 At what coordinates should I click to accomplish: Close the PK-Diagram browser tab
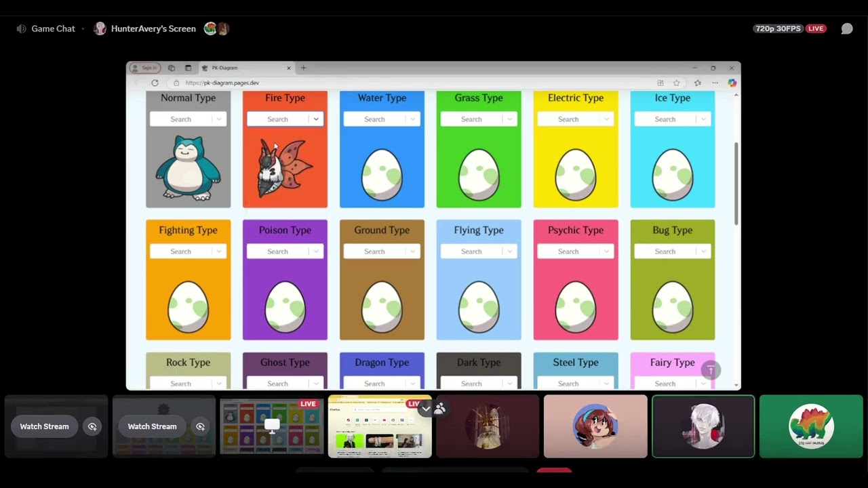point(289,68)
